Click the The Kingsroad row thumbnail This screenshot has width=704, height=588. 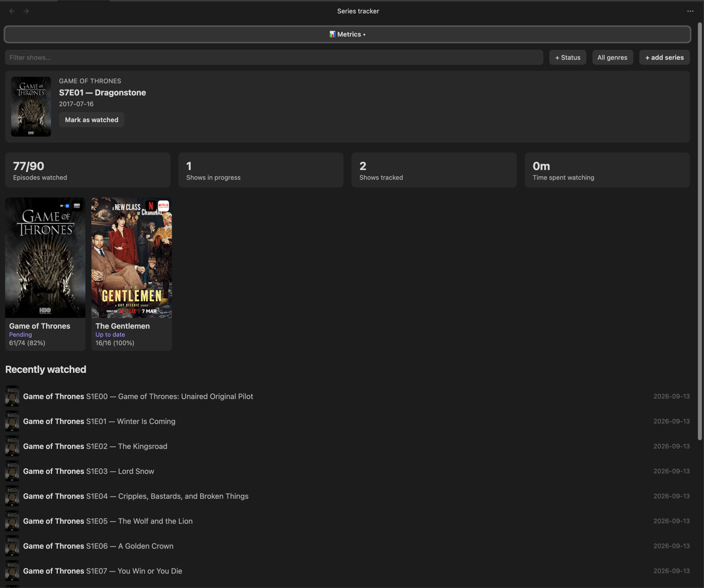point(12,446)
